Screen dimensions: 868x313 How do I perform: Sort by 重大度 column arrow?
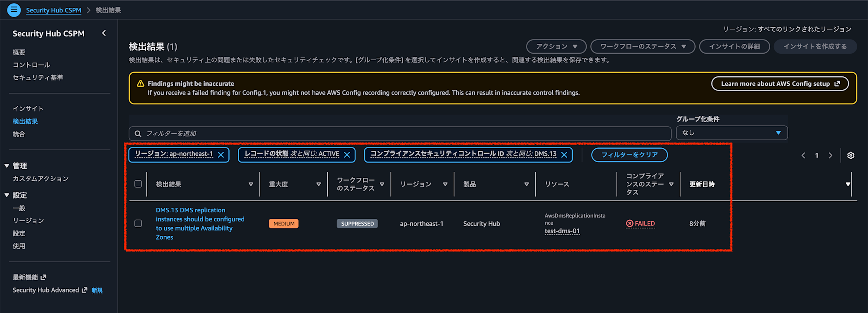[x=319, y=184]
